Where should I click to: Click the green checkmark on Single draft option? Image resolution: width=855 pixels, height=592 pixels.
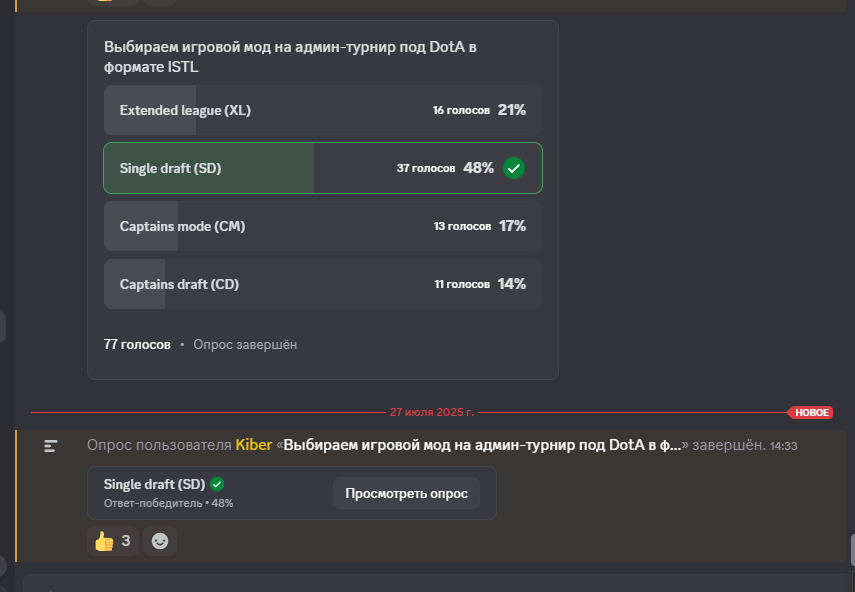pos(514,168)
